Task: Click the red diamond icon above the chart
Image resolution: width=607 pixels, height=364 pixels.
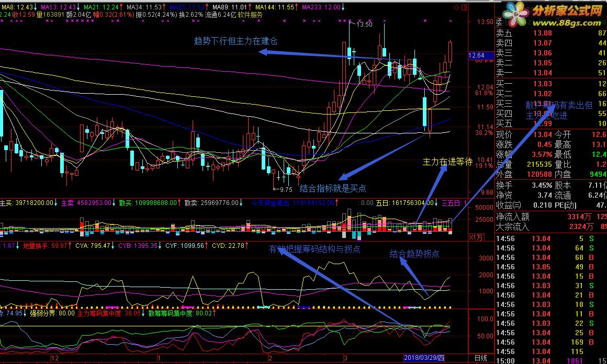Action: click(x=457, y=7)
